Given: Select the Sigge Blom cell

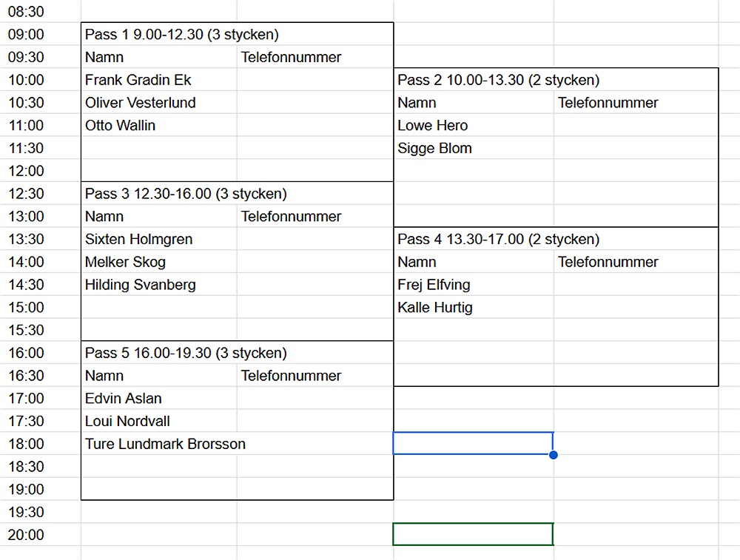Looking at the screenshot, I should [434, 148].
